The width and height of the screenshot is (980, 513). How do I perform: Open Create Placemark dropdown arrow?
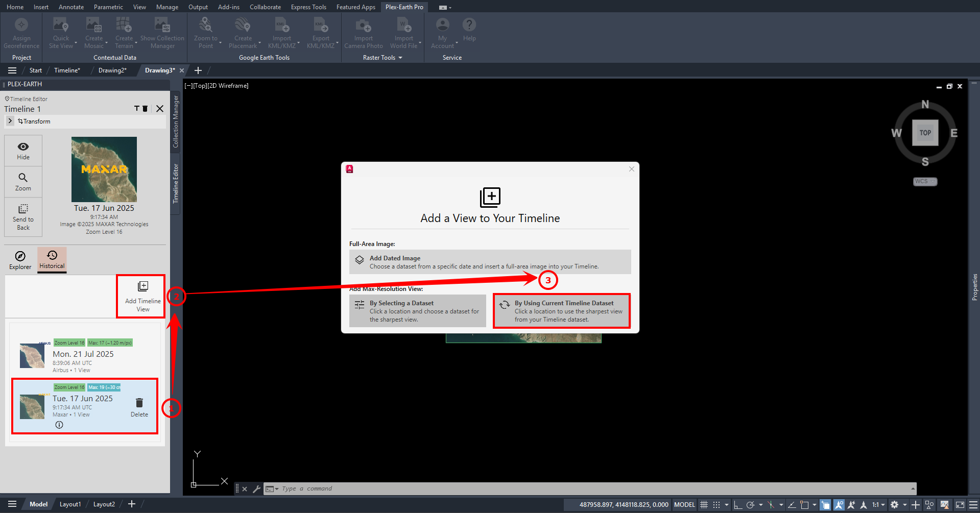point(259,42)
